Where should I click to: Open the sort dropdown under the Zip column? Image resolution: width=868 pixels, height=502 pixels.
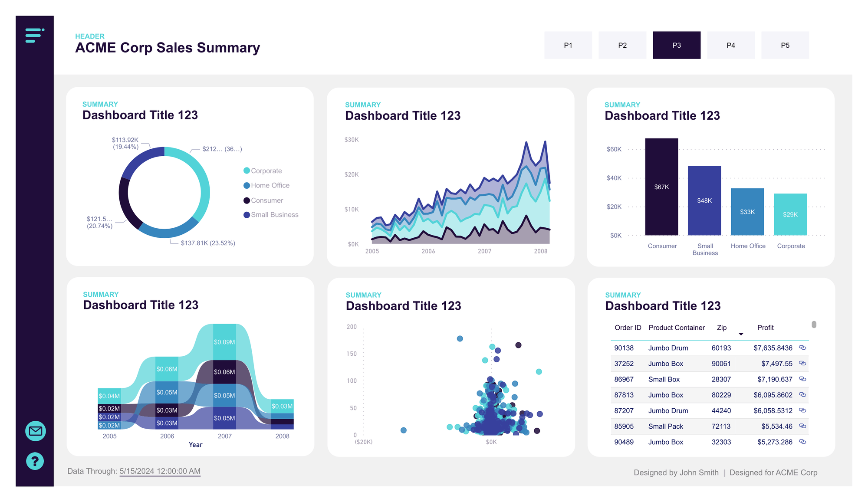(x=741, y=334)
